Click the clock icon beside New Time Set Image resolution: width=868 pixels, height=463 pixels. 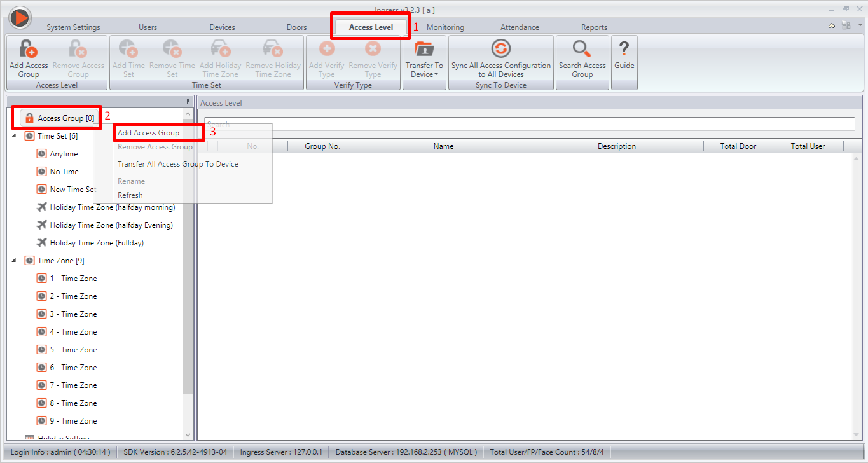[42, 190]
